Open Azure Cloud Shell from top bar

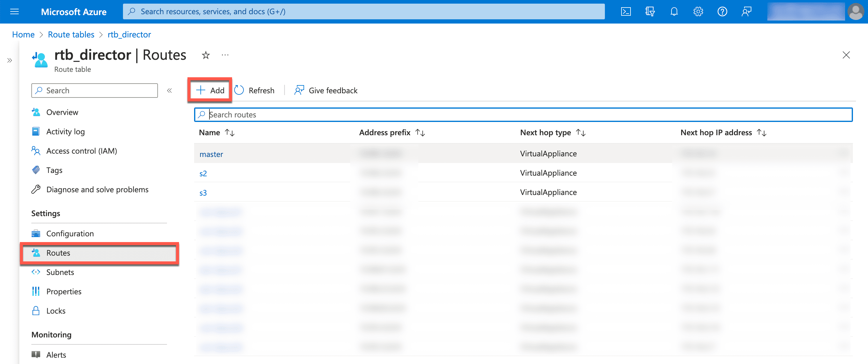(626, 11)
